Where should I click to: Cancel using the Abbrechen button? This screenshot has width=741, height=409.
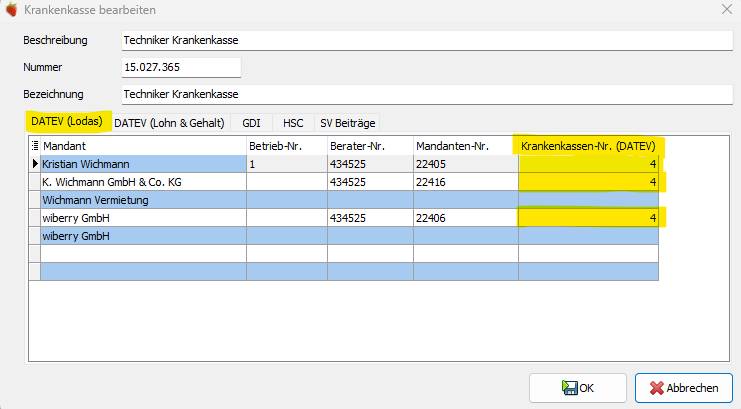(684, 388)
